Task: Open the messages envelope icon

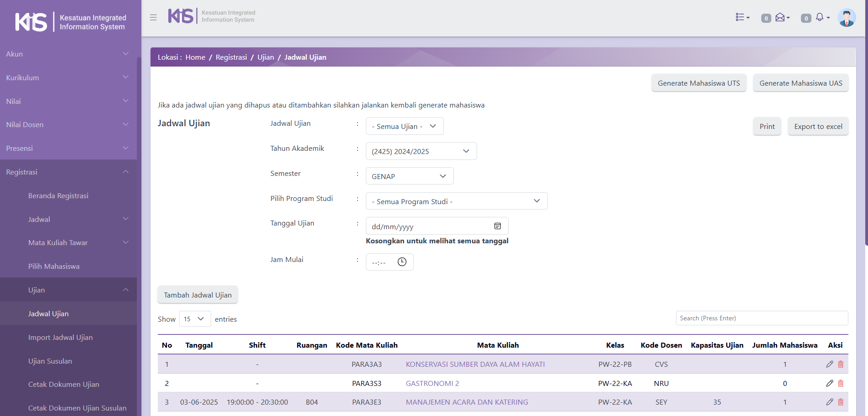Action: pos(782,17)
